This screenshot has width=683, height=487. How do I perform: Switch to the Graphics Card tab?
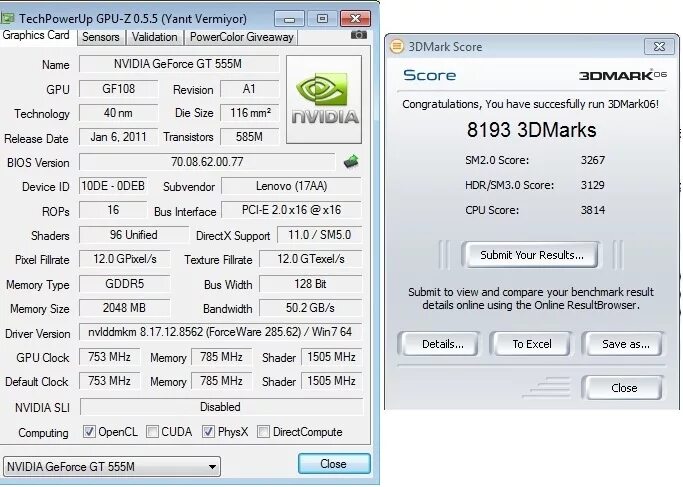(x=37, y=36)
